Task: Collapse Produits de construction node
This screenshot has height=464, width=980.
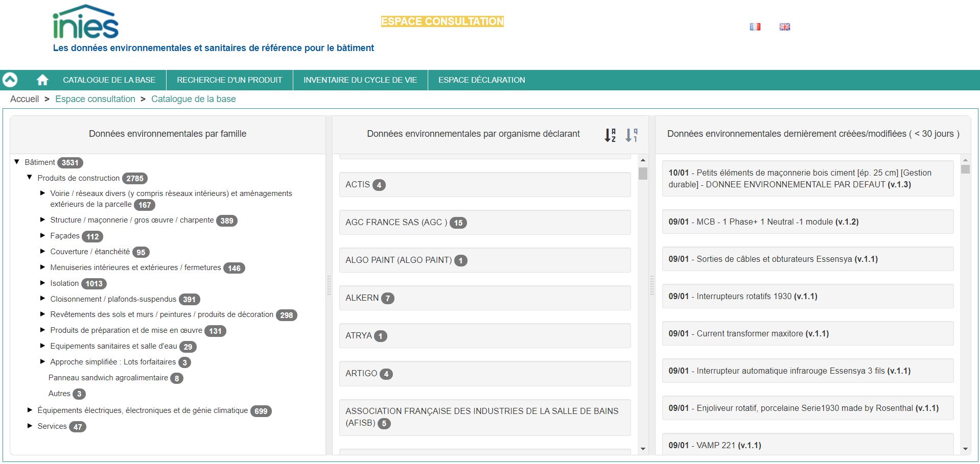Action: [x=30, y=178]
